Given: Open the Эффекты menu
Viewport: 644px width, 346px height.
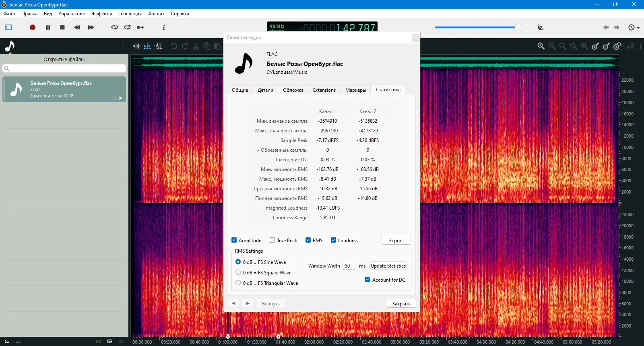Looking at the screenshot, I should pos(101,14).
